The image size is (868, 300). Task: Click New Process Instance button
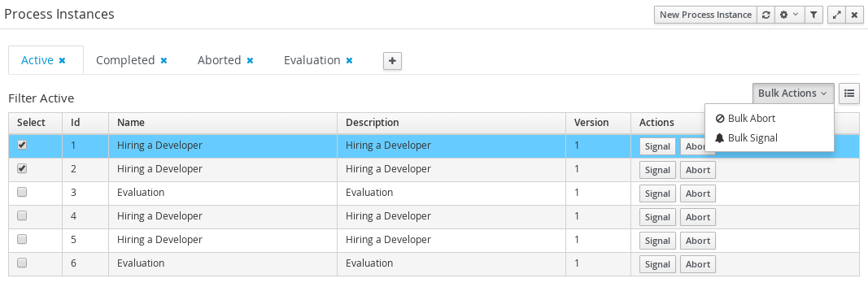(706, 15)
